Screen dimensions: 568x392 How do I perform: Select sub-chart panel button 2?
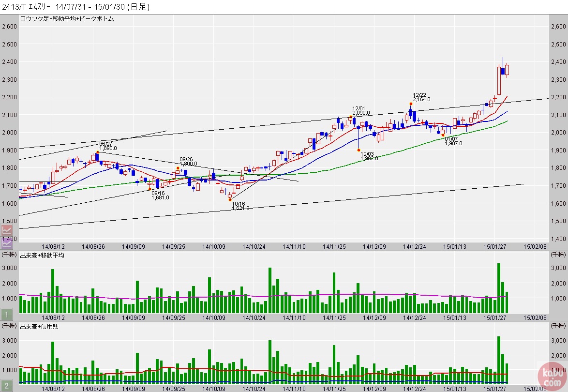(7, 386)
